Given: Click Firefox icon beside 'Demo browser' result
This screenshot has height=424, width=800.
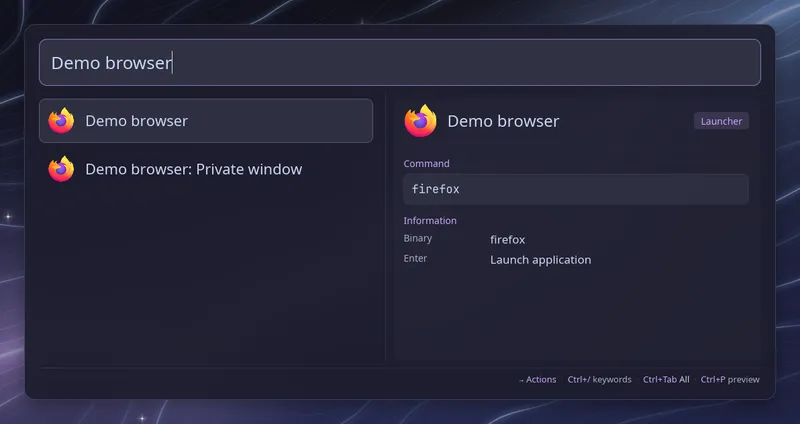Looking at the screenshot, I should click(x=61, y=120).
